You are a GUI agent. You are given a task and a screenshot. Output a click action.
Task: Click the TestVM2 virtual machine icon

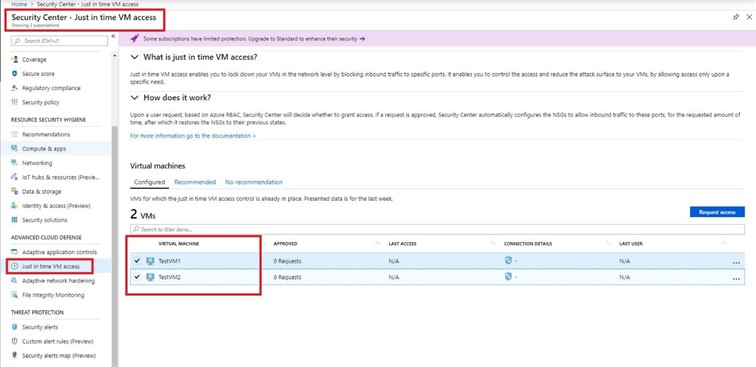click(x=150, y=277)
